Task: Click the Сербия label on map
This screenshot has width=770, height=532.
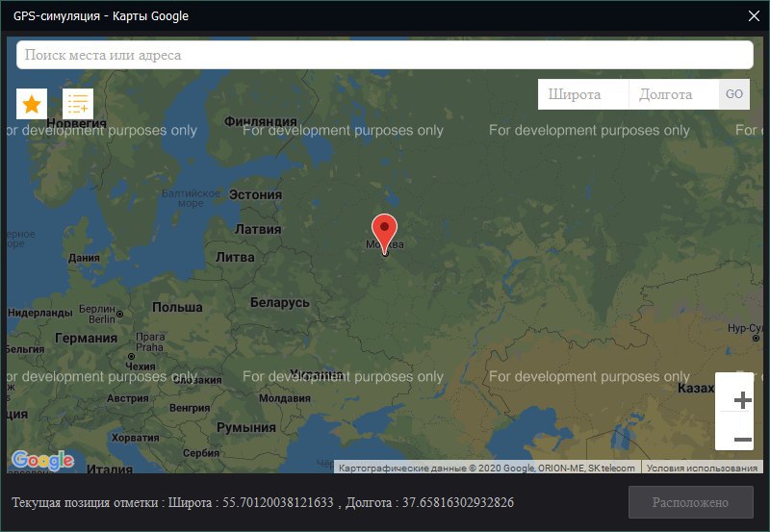Action: tap(201, 452)
